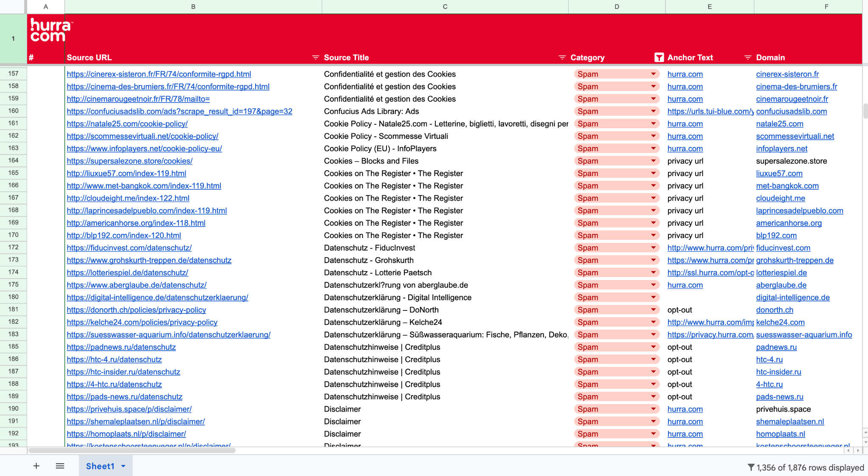Expand Spam category dropdown in row 190
This screenshot has width=868, height=476.
point(653,409)
